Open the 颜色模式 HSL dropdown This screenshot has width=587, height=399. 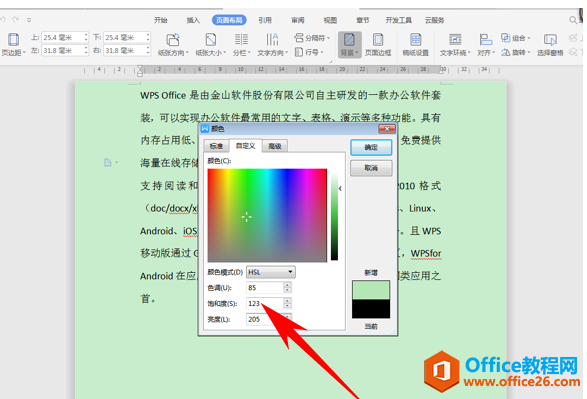click(271, 272)
